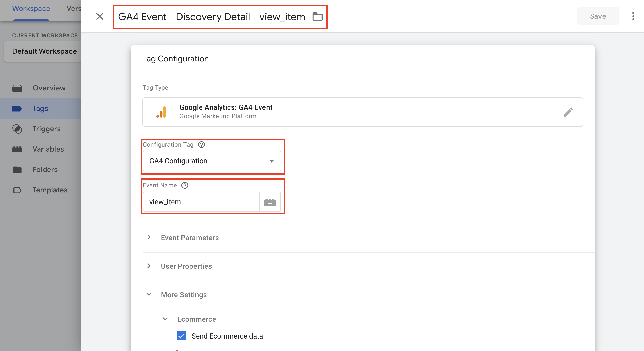
Task: Open Tags in the sidebar
Action: 41,109
